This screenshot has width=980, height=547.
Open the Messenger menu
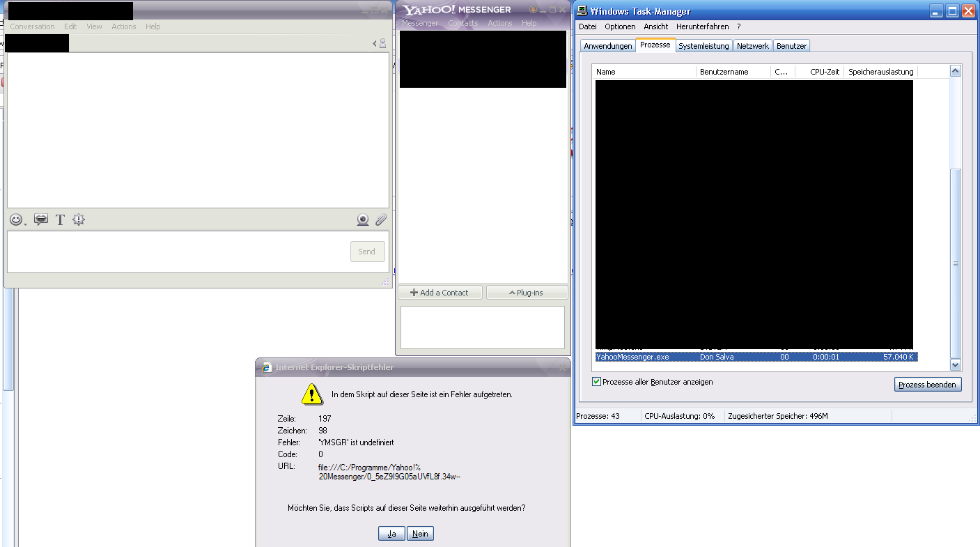tap(420, 23)
